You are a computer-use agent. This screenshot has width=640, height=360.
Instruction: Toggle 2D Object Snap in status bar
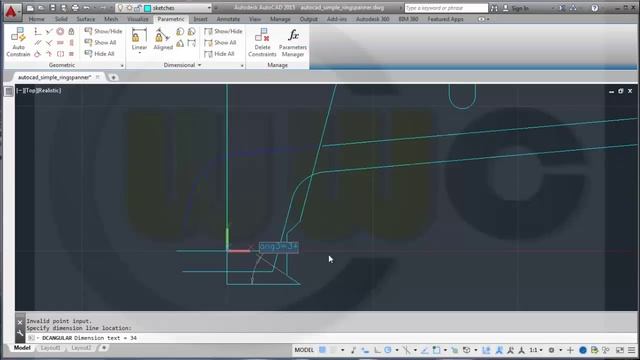436,350
